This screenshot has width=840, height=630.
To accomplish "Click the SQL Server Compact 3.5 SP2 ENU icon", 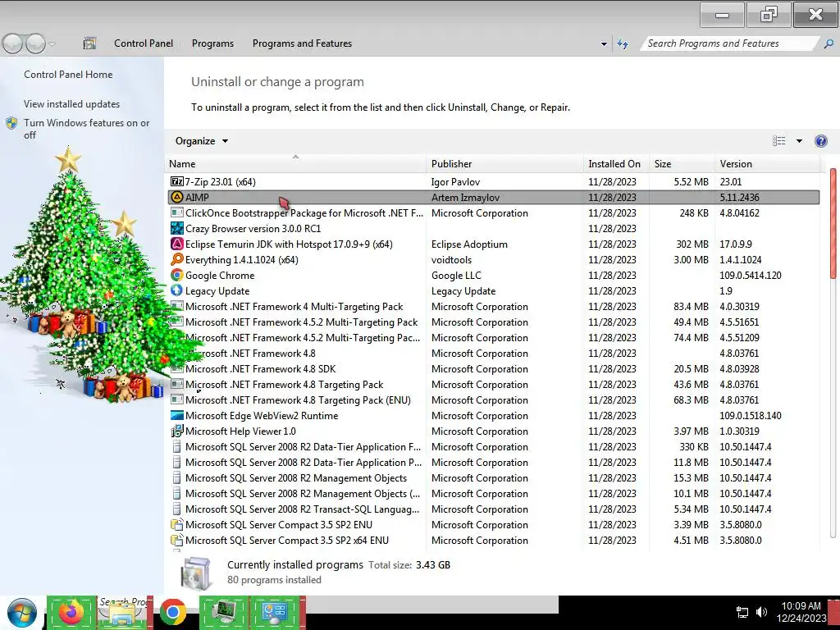I will click(x=177, y=524).
